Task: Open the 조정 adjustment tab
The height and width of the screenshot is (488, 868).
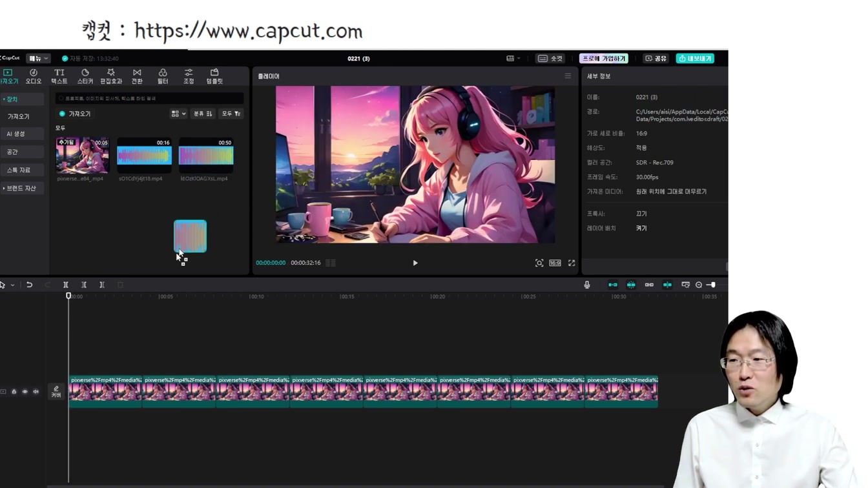Action: [189, 76]
